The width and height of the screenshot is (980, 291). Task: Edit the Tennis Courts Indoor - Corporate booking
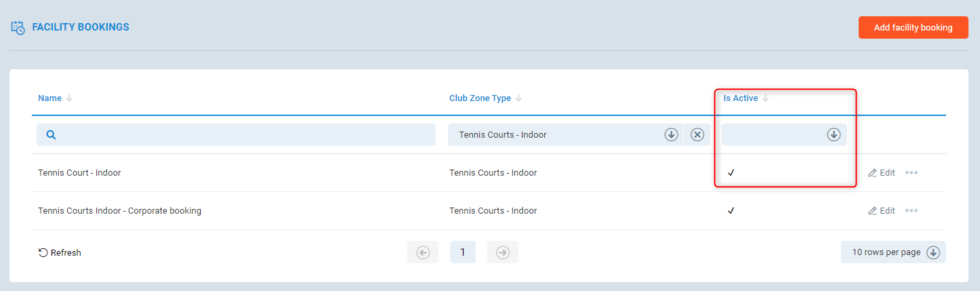[x=882, y=211]
